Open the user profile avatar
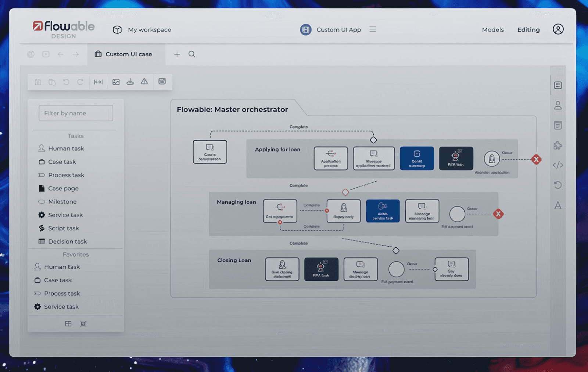The width and height of the screenshot is (588, 372). point(558,29)
